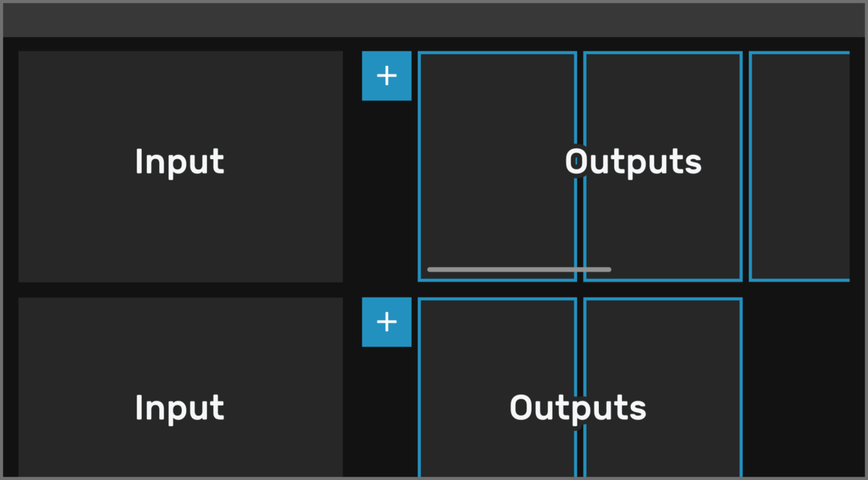868x480 pixels.
Task: Click the plus button beside the second Input
Action: (386, 322)
